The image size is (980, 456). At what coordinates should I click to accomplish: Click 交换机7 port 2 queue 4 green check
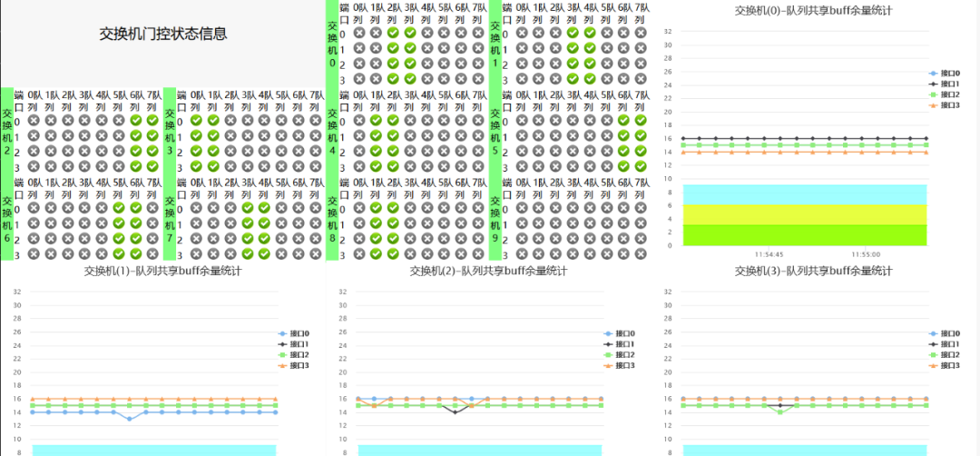point(264,239)
